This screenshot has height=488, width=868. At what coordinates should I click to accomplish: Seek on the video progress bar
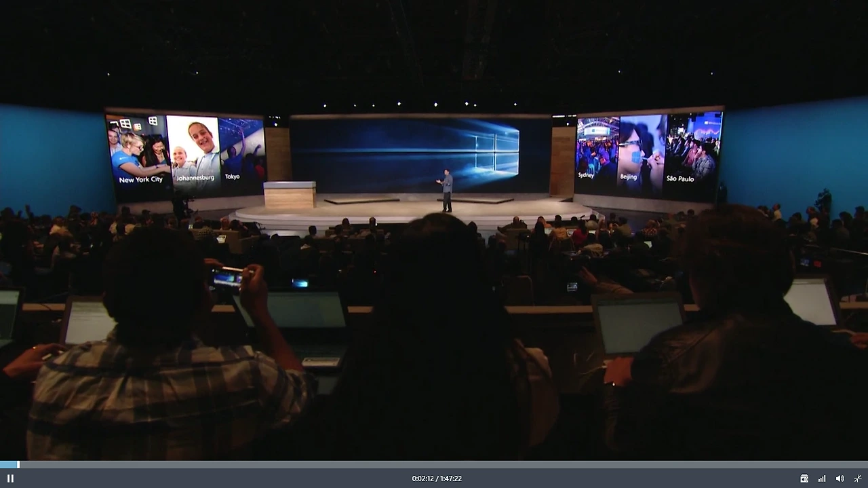(x=434, y=465)
